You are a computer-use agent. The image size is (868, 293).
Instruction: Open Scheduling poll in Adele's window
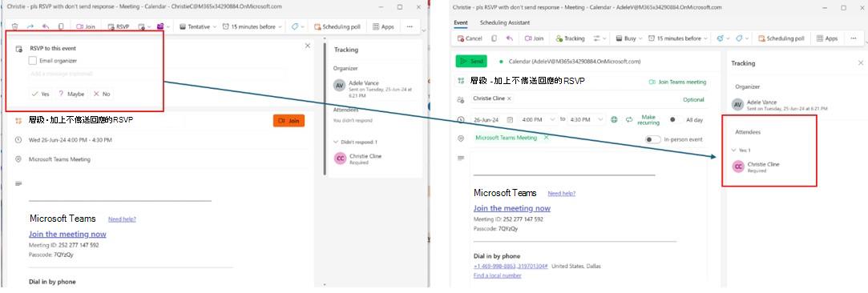pyautogui.click(x=781, y=38)
